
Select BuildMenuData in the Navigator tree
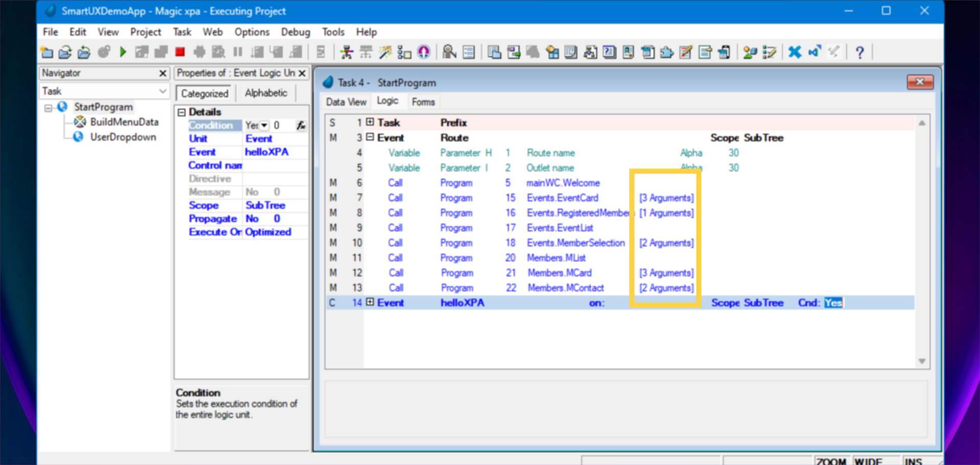click(124, 122)
